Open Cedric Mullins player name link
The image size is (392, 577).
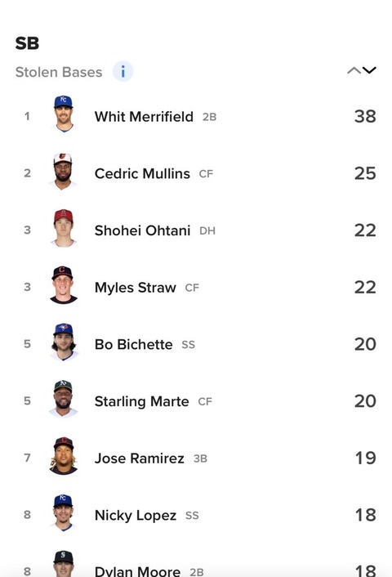(142, 174)
